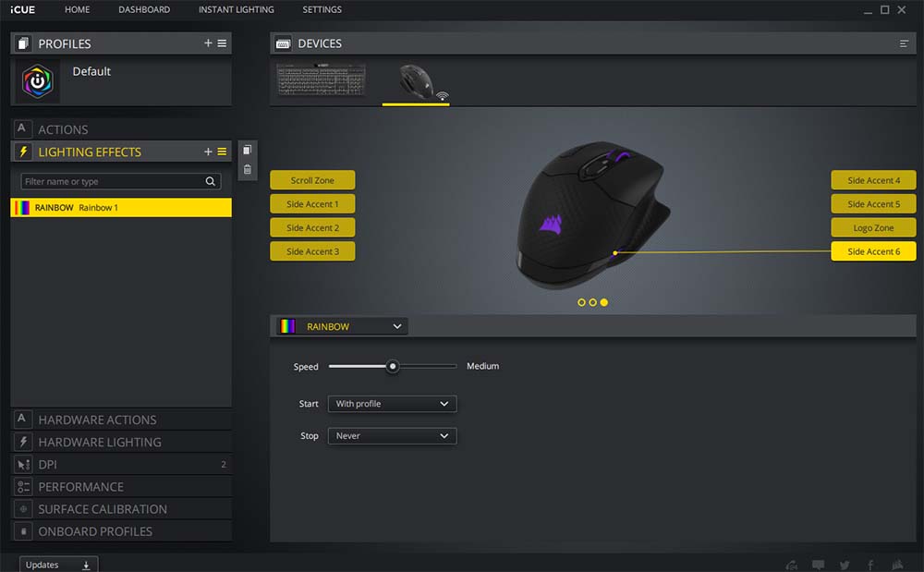Screen dimensions: 924x572
Task: Click the Corsair sails logo in footer
Action: click(897, 565)
